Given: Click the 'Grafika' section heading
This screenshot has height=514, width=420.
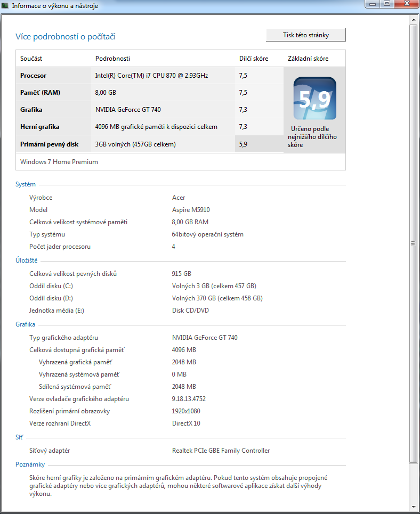Looking at the screenshot, I should pyautogui.click(x=26, y=324).
